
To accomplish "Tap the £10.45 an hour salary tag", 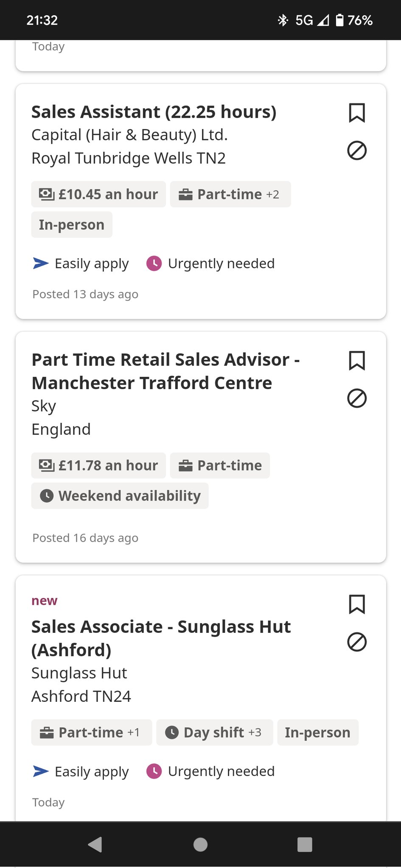I will 98,195.
